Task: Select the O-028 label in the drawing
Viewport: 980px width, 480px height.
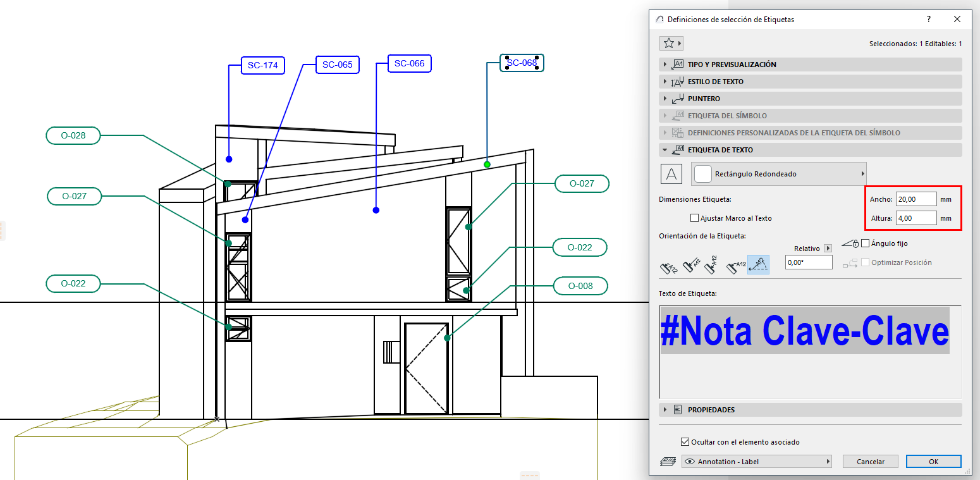Action: (73, 135)
